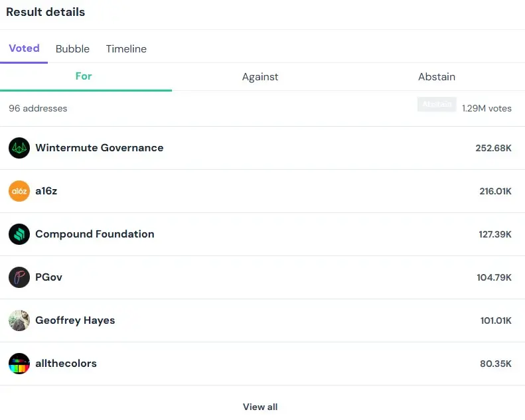Switch to the Voted tab
This screenshot has width=525, height=420.
(x=24, y=48)
